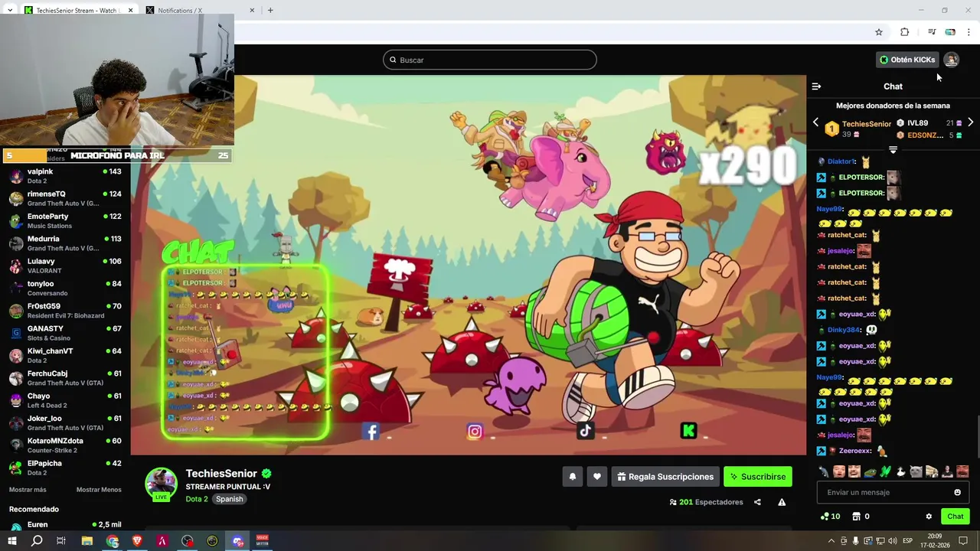Open the gift shop icon next to 0
The width and height of the screenshot is (980, 551).
coord(857,517)
